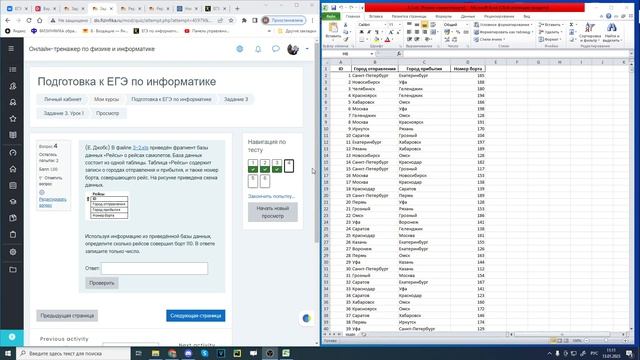Open conditional formatting dropdown in Excel
This screenshot has width=640, height=360.
click(x=504, y=24)
